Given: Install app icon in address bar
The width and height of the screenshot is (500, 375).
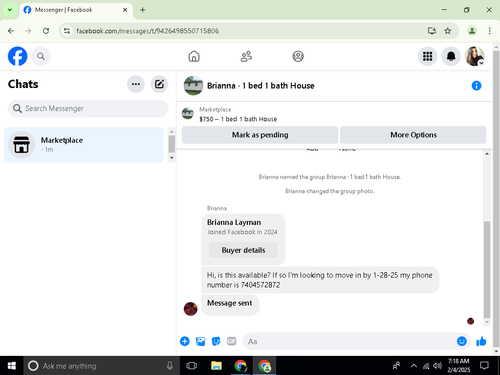Looking at the screenshot, I should pyautogui.click(x=432, y=31).
